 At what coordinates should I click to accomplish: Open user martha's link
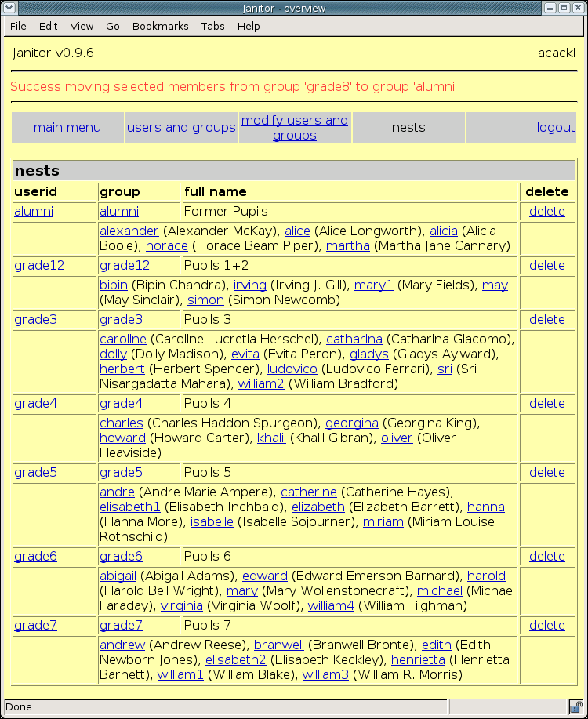pyautogui.click(x=347, y=245)
